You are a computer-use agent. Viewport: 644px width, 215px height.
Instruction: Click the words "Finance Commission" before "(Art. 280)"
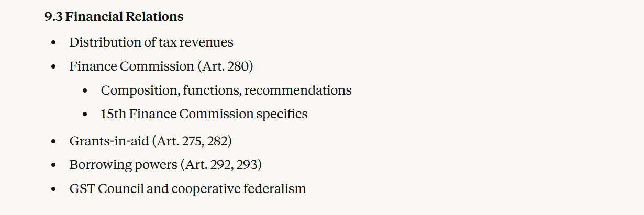coord(131,66)
